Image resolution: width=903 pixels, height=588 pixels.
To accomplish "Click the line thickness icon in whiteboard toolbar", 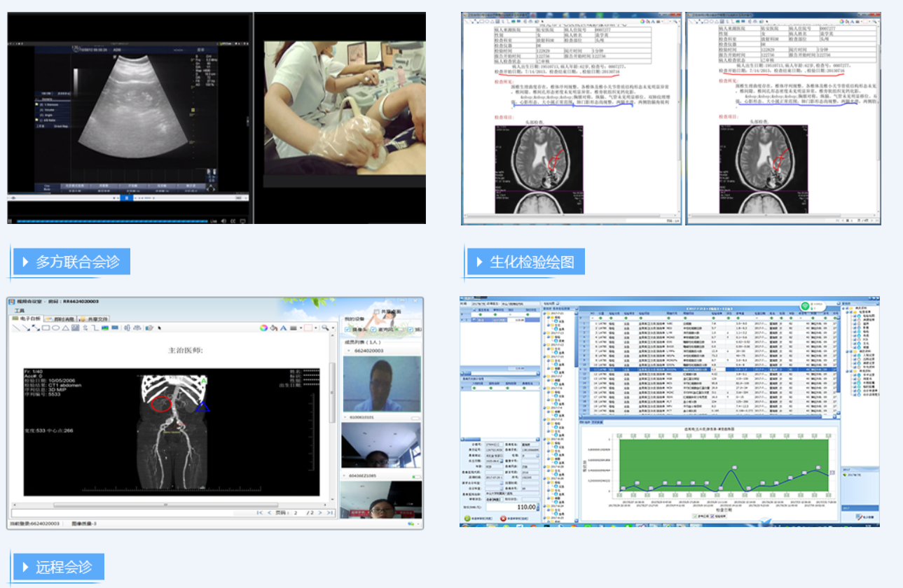I will click(x=294, y=328).
